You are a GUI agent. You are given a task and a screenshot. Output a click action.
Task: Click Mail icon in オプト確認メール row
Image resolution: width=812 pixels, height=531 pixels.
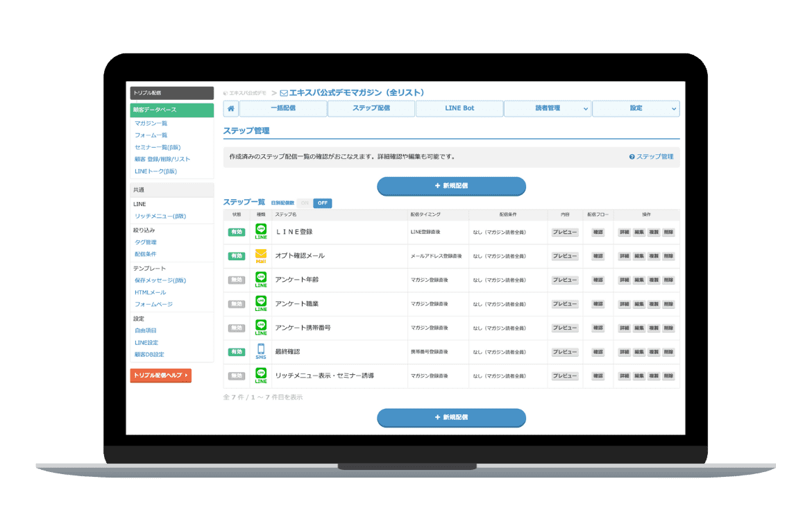[x=261, y=256]
